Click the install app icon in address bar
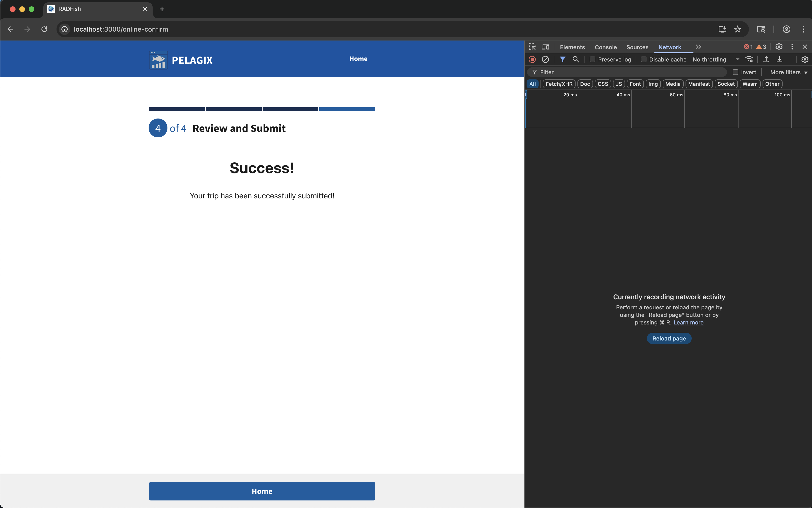This screenshot has width=812, height=508. (722, 29)
